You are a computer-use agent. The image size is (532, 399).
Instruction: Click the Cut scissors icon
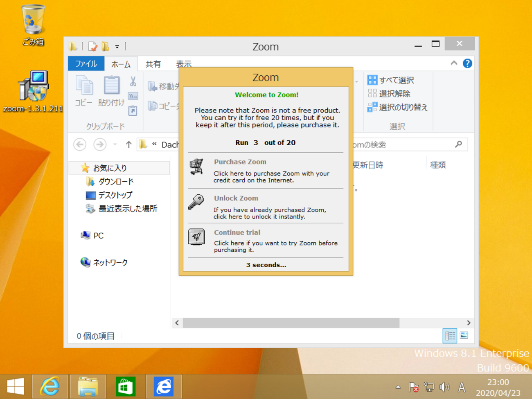(x=133, y=81)
